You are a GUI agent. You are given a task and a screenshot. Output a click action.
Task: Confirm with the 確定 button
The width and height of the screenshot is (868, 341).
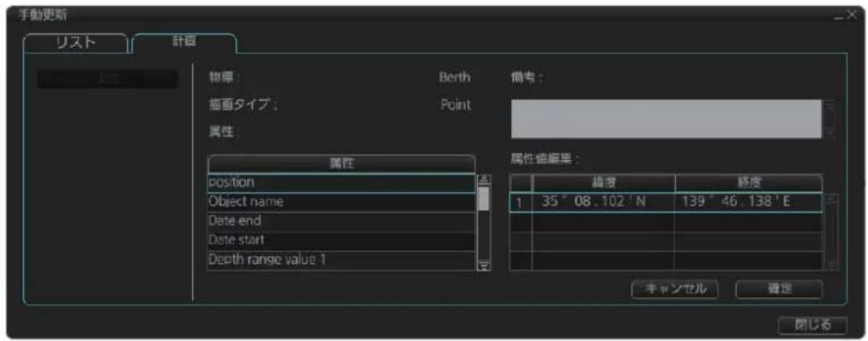coord(778,289)
